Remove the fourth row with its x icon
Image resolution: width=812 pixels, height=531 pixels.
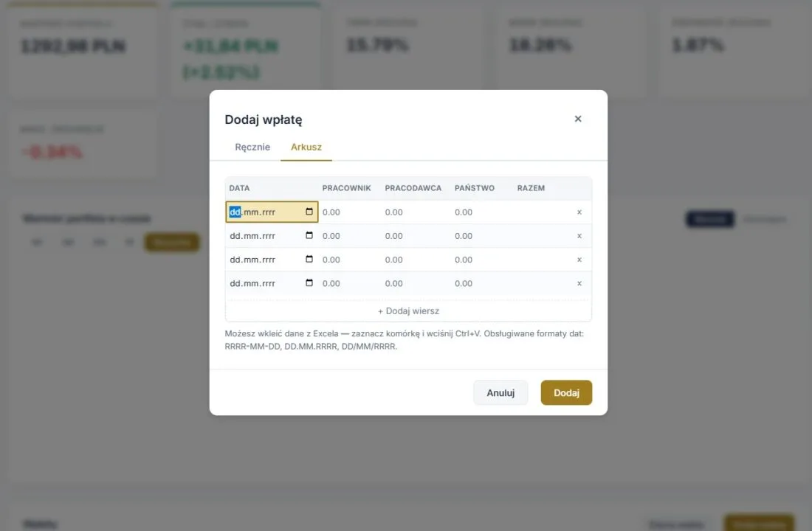point(579,283)
